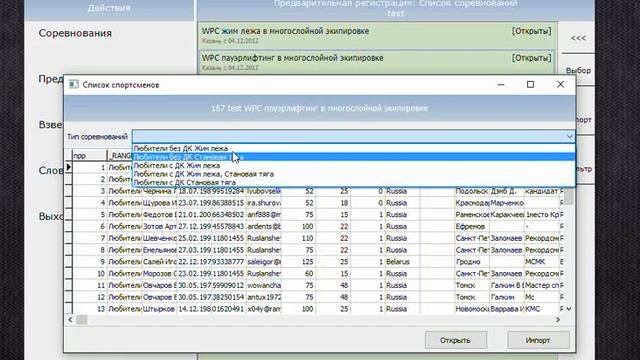Click email cell ardents@b

point(264,227)
